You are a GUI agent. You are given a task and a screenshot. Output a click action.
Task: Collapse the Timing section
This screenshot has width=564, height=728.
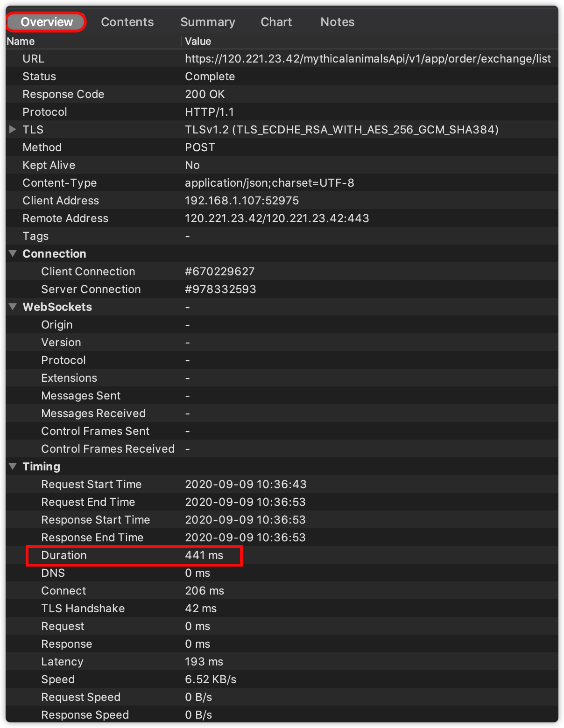[x=13, y=466]
